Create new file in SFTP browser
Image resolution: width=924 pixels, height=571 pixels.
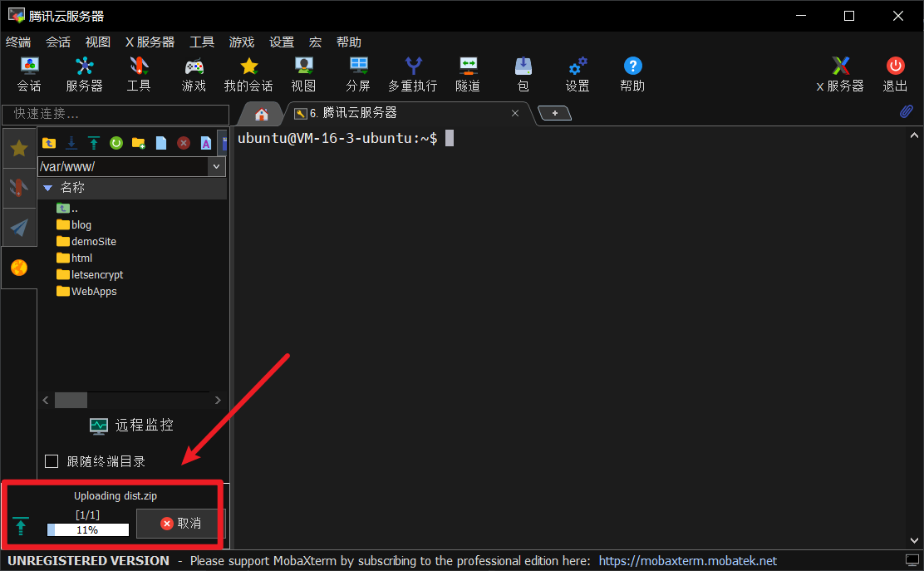(x=161, y=143)
